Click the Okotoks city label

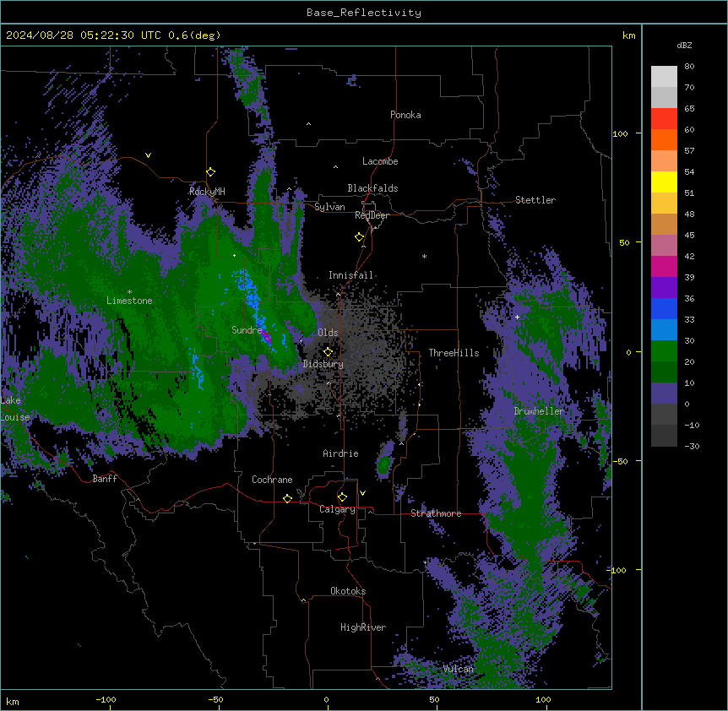(348, 591)
